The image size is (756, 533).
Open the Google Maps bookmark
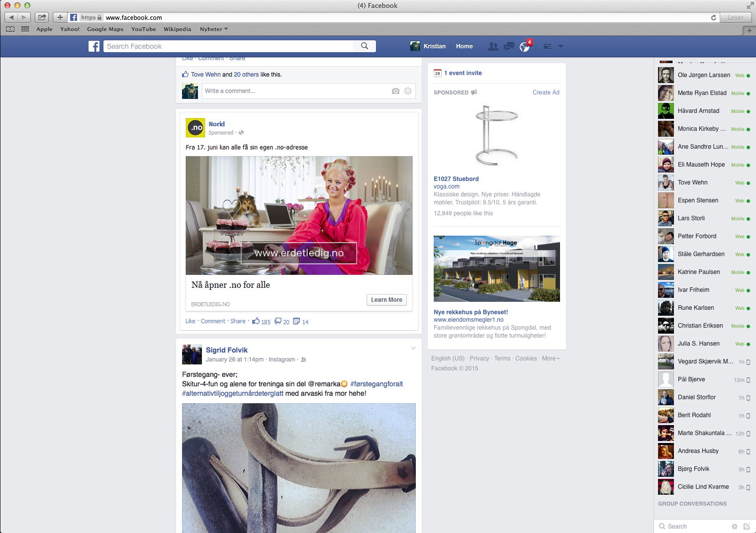[x=105, y=29]
